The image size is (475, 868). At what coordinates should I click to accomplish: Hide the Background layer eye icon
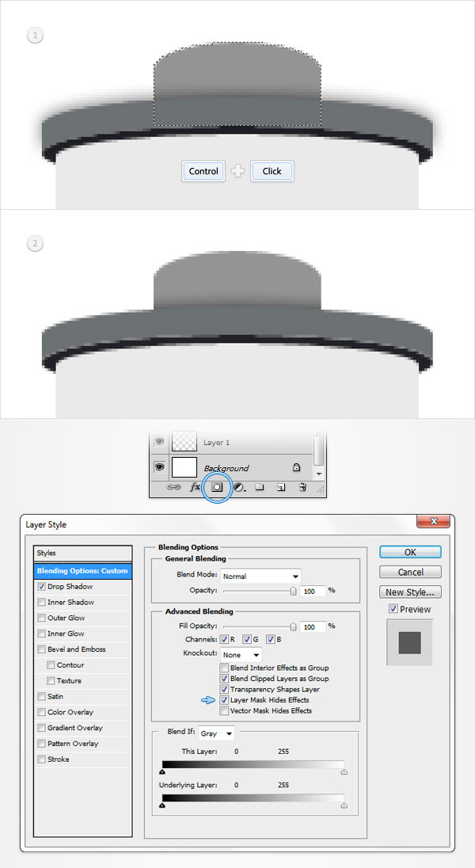tap(159, 467)
